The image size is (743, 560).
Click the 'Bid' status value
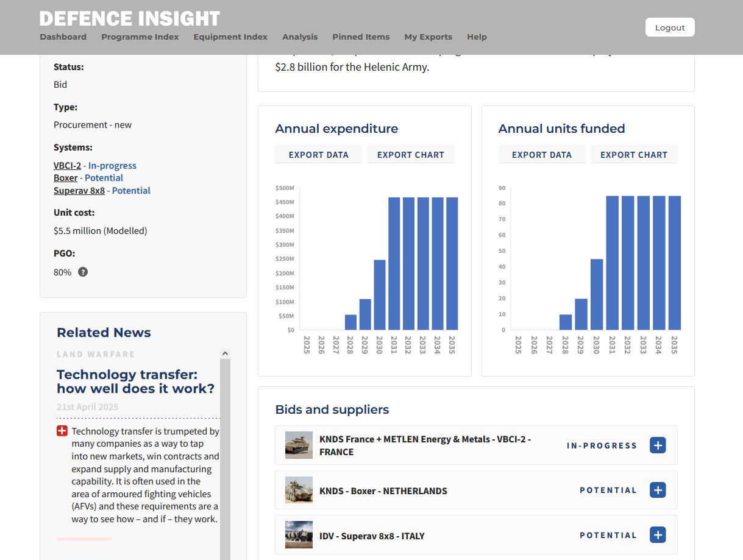point(60,85)
